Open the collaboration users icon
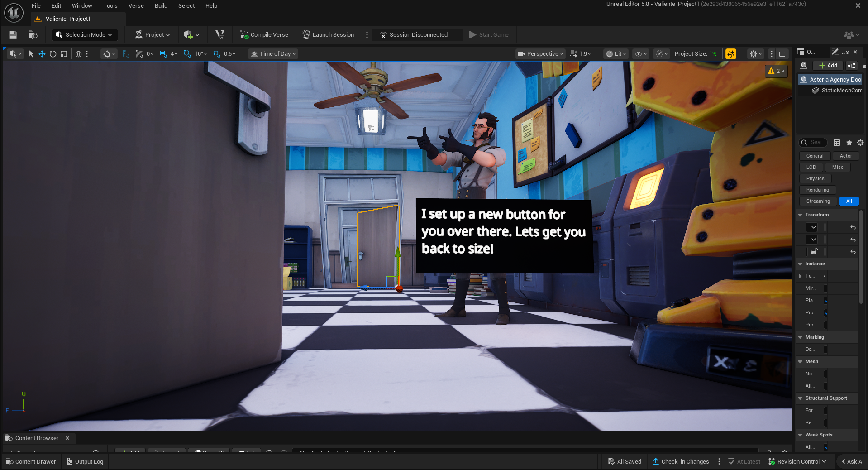Viewport: 868px width, 470px height. 852,35
